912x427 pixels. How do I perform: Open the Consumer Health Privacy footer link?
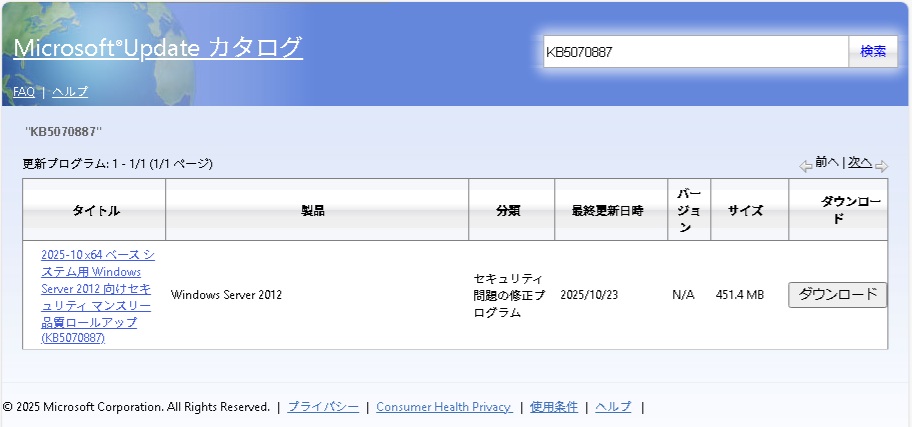[444, 407]
